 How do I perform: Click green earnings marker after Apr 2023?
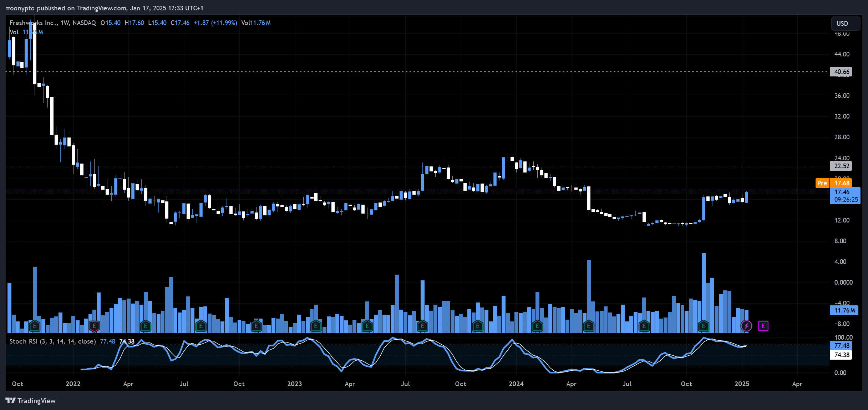(x=367, y=326)
